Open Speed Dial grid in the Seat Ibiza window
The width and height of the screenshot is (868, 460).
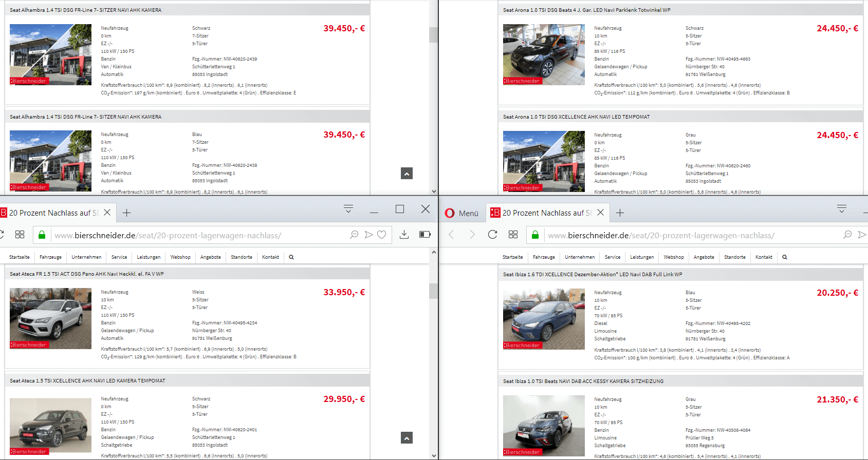point(513,235)
